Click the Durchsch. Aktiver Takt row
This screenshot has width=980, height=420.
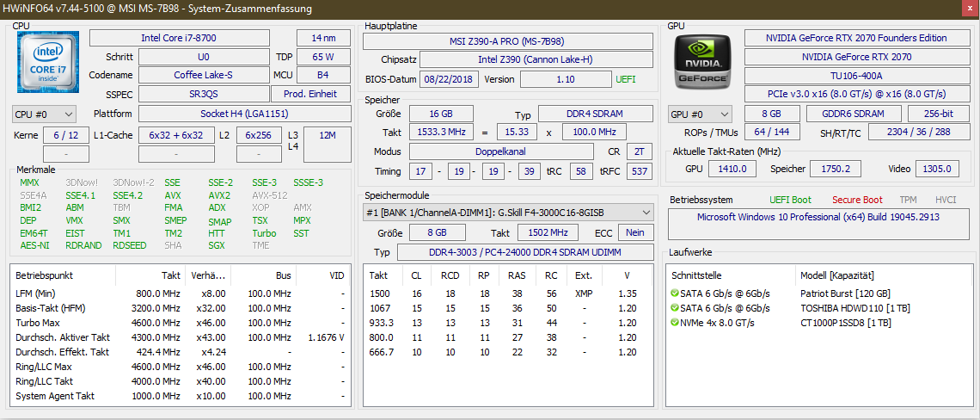(180, 337)
